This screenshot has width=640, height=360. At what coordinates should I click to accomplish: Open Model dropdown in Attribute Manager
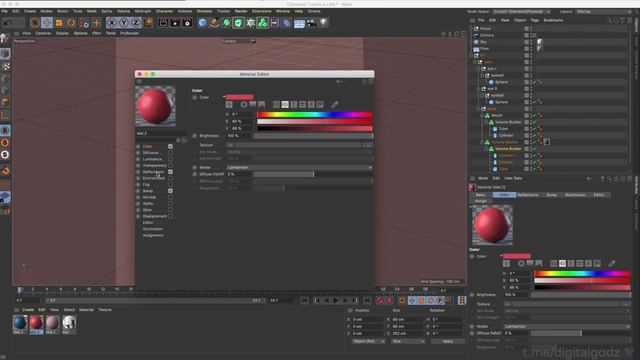(x=567, y=327)
